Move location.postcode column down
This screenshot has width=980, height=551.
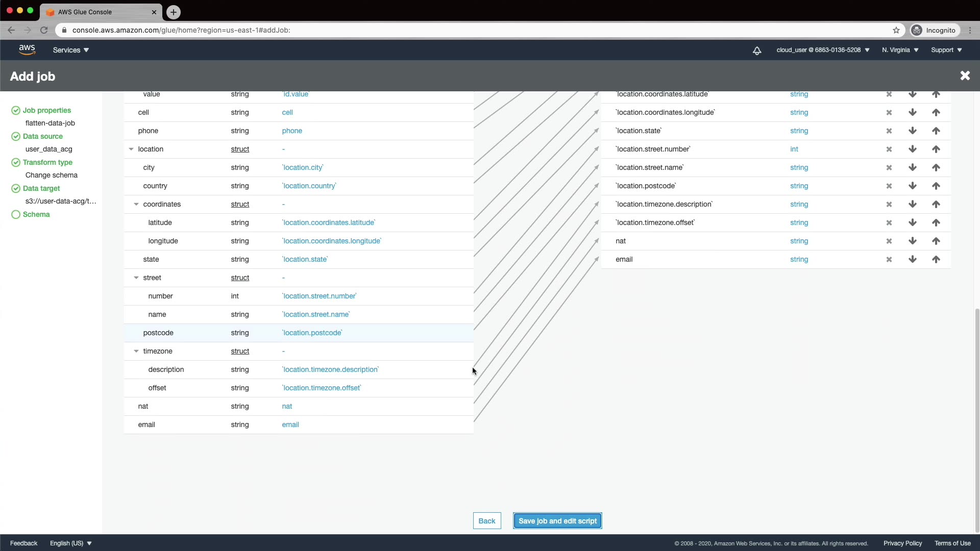912,186
